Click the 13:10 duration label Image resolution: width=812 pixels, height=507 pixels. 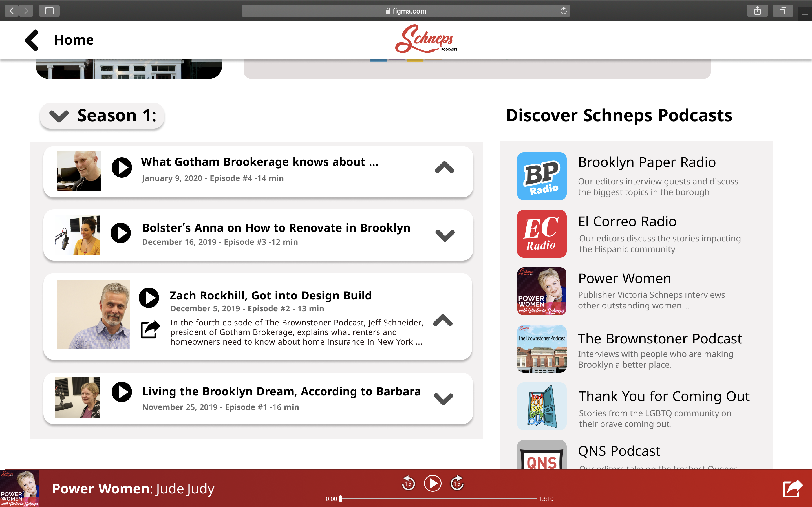[x=546, y=499]
